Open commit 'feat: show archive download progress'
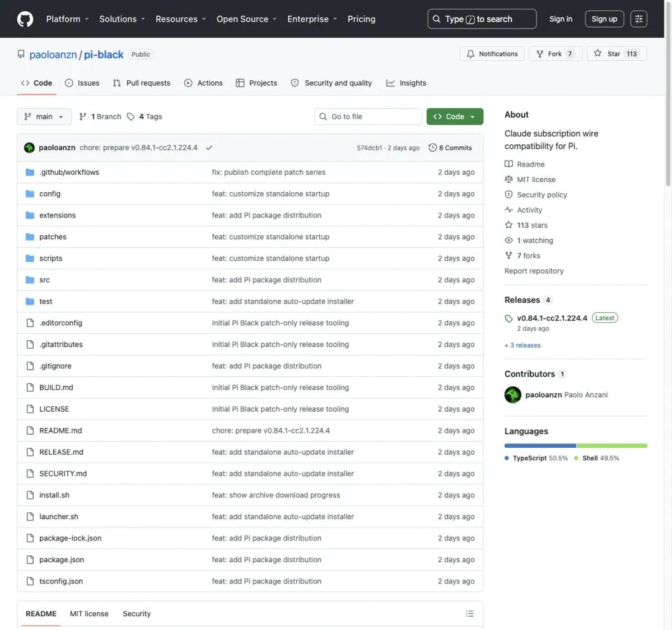This screenshot has height=630, width=672. click(x=276, y=495)
